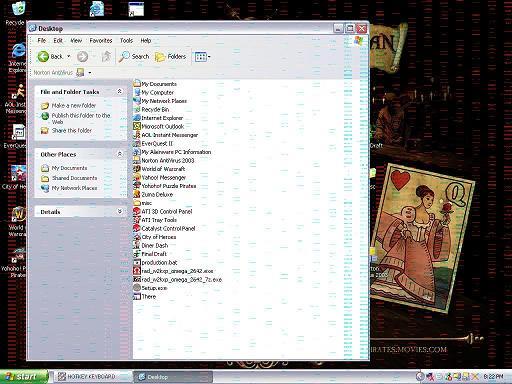Click Share this folder link
Screen dimensions: 512x384
(x=72, y=130)
